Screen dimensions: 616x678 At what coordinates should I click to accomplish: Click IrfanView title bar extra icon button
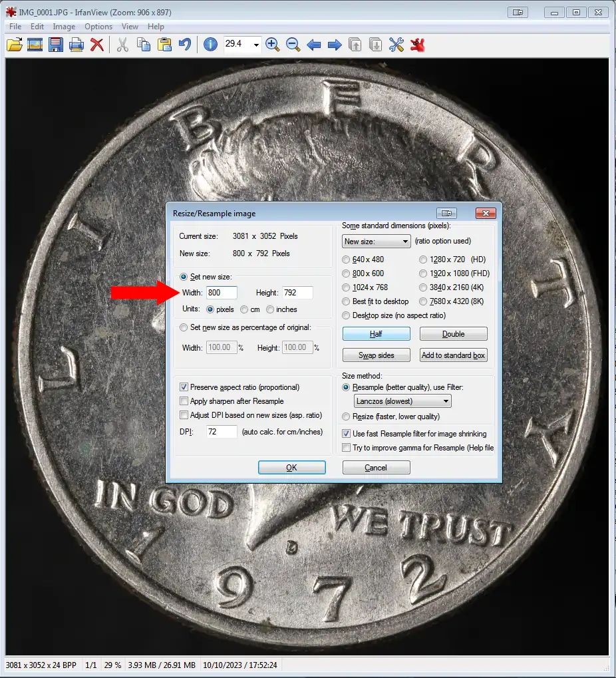518,12
